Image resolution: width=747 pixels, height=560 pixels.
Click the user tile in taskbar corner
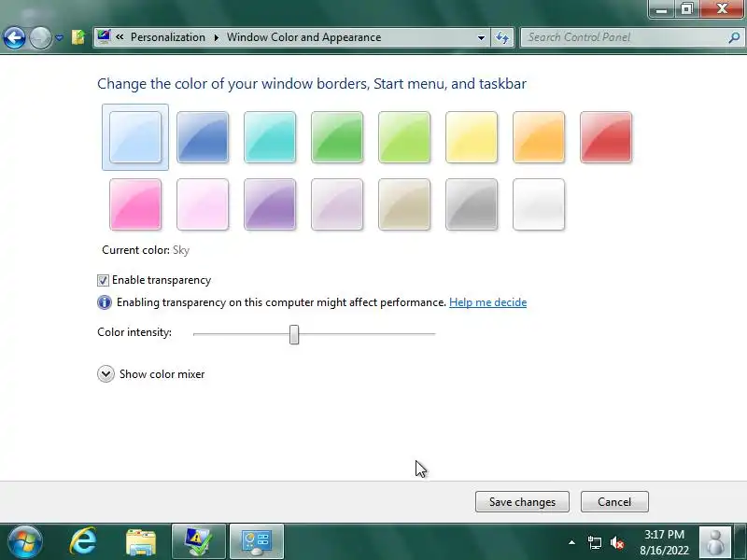click(x=714, y=542)
